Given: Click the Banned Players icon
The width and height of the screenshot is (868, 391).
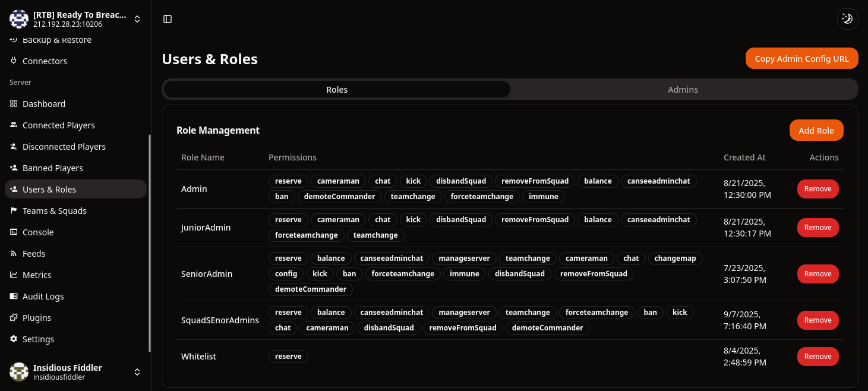Looking at the screenshot, I should [x=14, y=168].
